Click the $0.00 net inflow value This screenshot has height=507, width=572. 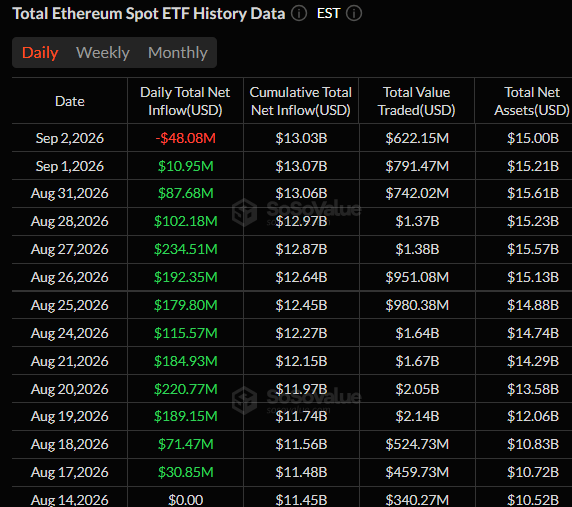click(185, 500)
